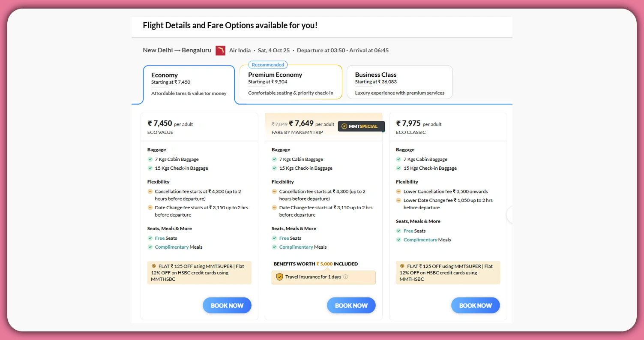Click the Air India airline logo

(x=220, y=50)
